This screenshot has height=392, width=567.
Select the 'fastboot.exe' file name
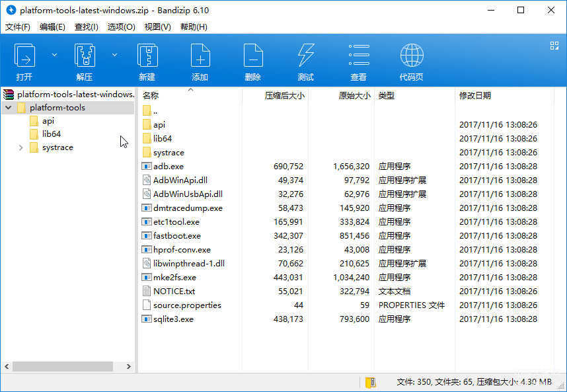pyautogui.click(x=177, y=236)
